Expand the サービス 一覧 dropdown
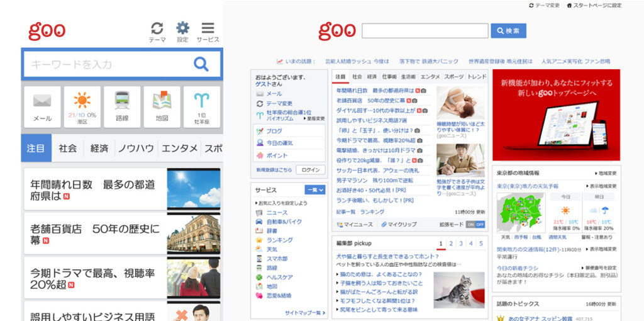This screenshot has width=644, height=321. pos(315,190)
